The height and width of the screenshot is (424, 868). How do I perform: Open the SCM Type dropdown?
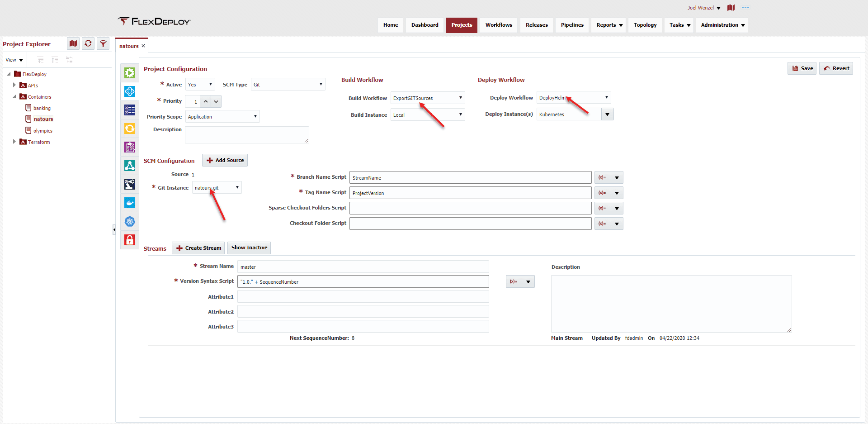tap(288, 84)
